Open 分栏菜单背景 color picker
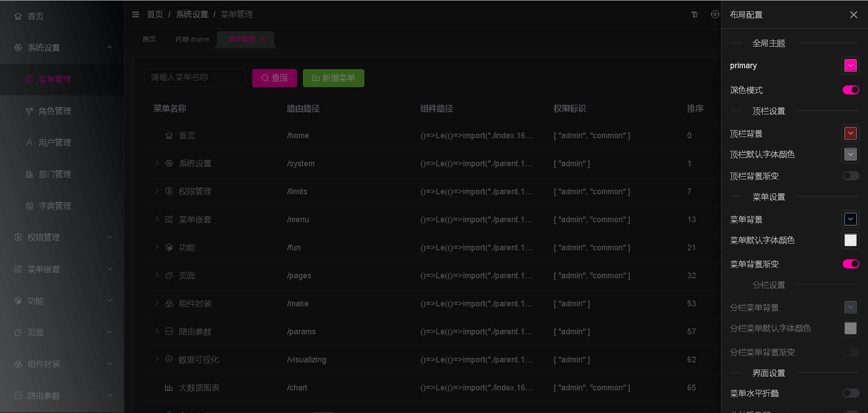868x413 pixels. click(x=850, y=307)
